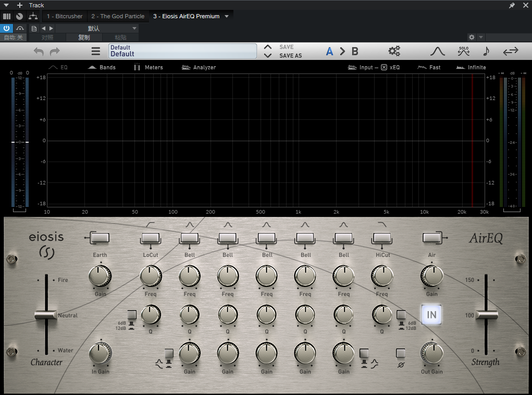Select the B preset state
The height and width of the screenshot is (395, 532).
pyautogui.click(x=355, y=52)
